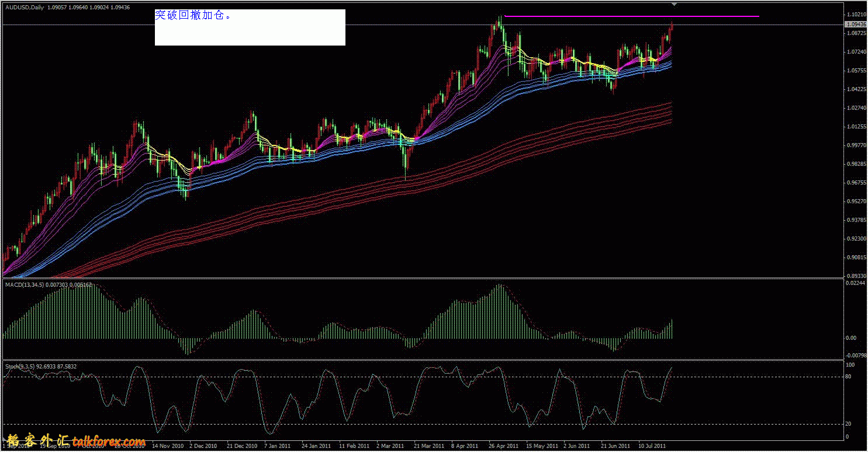The height and width of the screenshot is (452, 868).
Task: Click the chart shift triangle marker at top
Action: pos(675,4)
